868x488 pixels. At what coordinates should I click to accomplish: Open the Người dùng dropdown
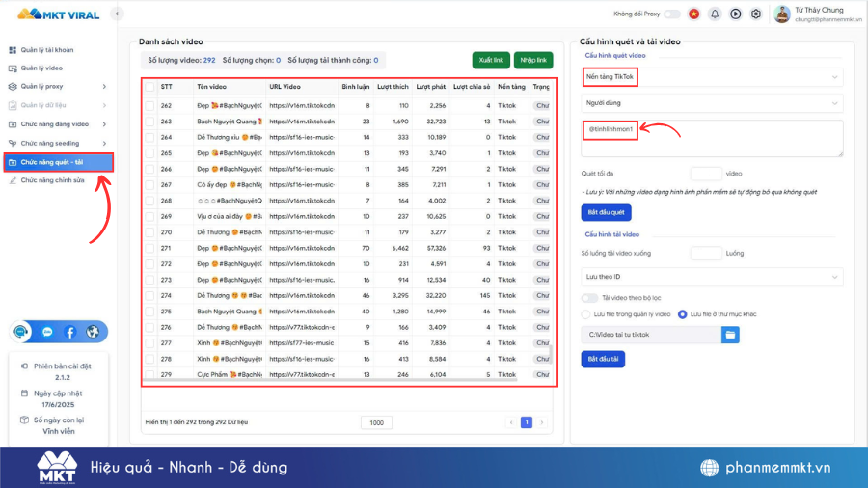click(712, 103)
